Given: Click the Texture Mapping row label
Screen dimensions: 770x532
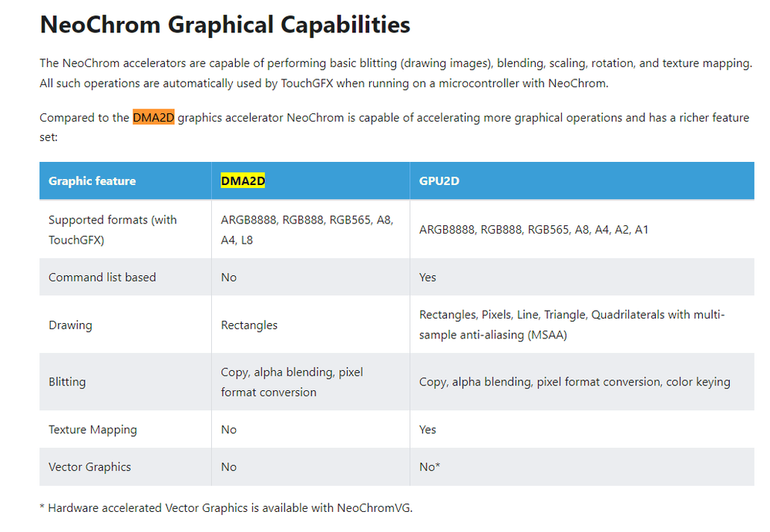Looking at the screenshot, I should tap(92, 429).
